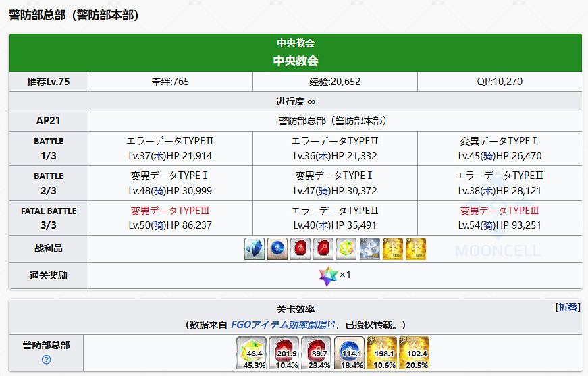Click the 战利品 row label
The width and height of the screenshot is (588, 376).
point(49,249)
